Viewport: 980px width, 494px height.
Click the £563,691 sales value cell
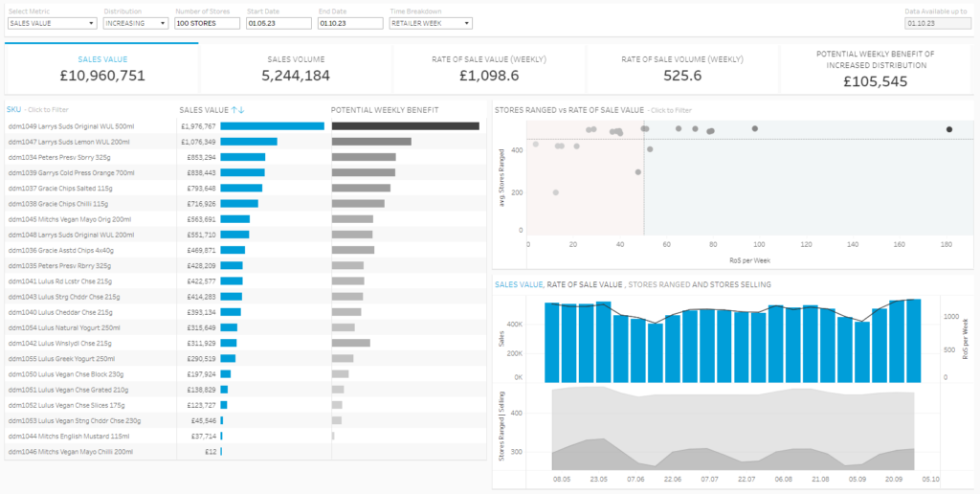201,219
